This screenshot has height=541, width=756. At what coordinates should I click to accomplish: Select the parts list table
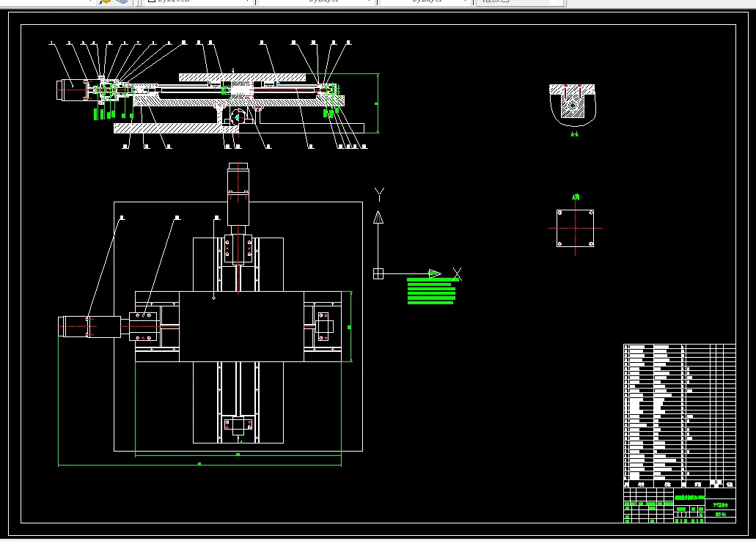[x=679, y=416]
